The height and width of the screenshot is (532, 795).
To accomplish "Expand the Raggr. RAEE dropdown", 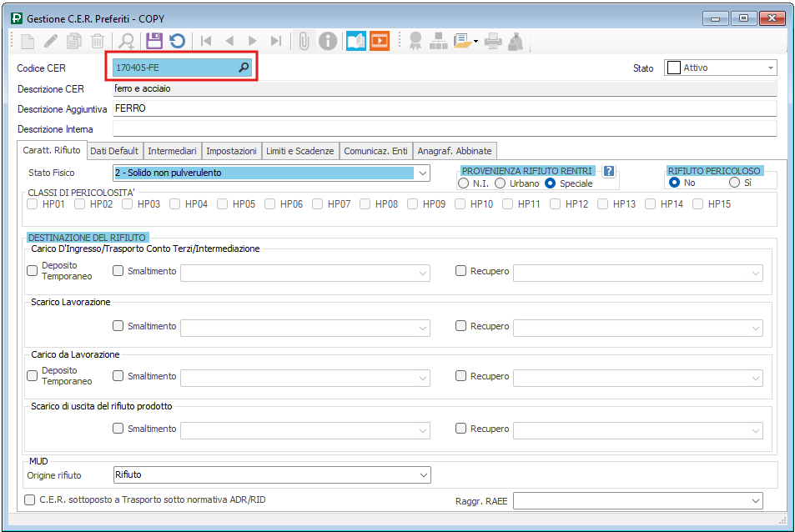I will (755, 500).
